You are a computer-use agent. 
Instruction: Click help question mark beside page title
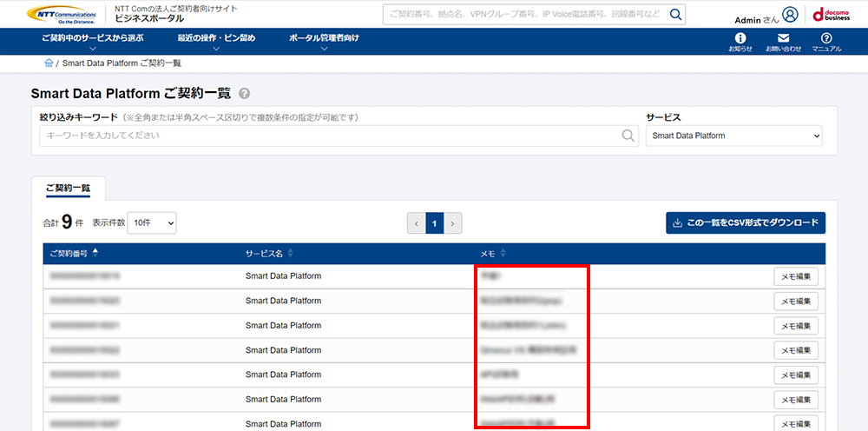pos(244,94)
